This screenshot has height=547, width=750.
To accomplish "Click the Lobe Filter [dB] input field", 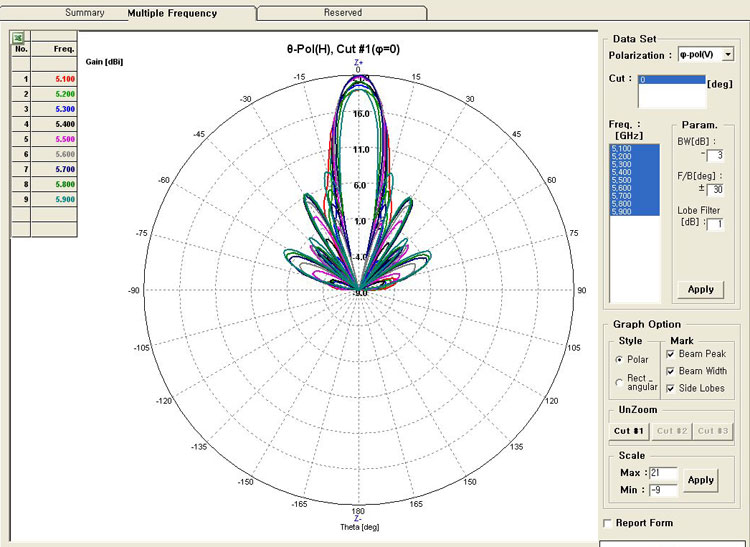I will point(715,224).
